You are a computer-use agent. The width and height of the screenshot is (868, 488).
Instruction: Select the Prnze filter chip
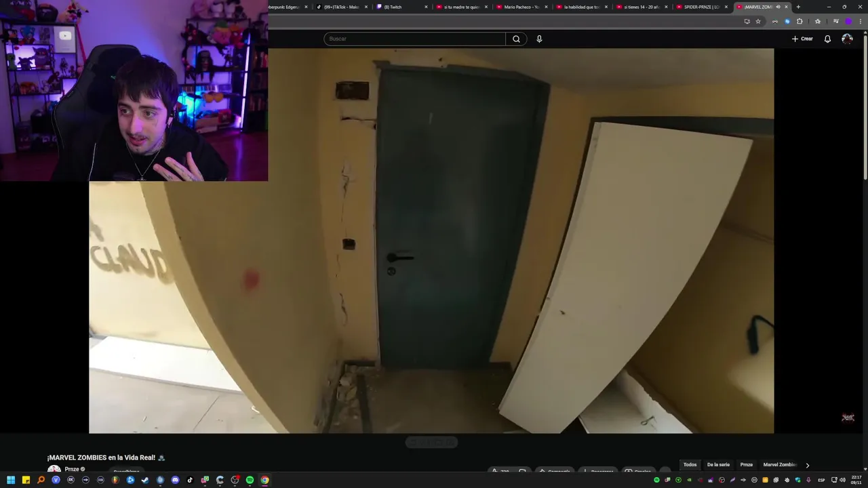pyautogui.click(x=746, y=465)
